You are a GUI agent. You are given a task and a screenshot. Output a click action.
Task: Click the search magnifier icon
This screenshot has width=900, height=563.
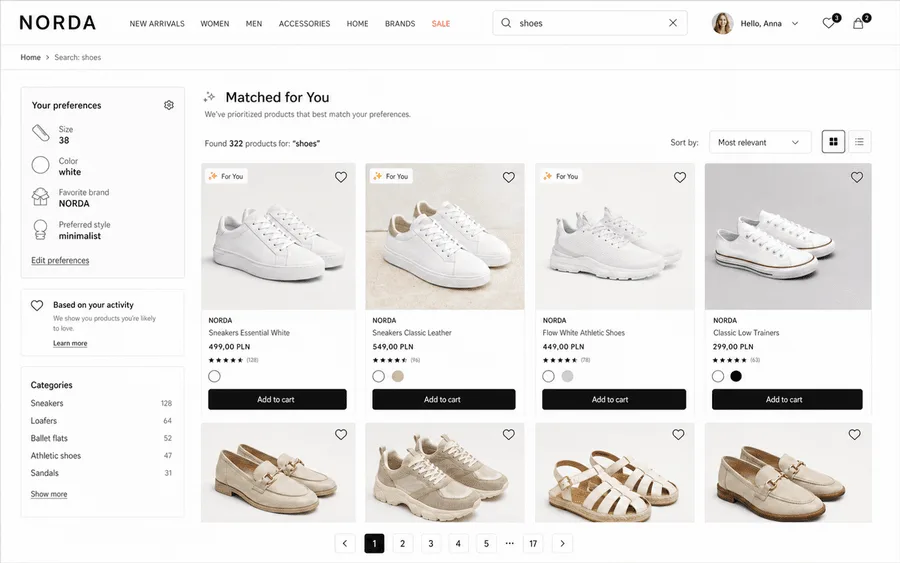(506, 23)
